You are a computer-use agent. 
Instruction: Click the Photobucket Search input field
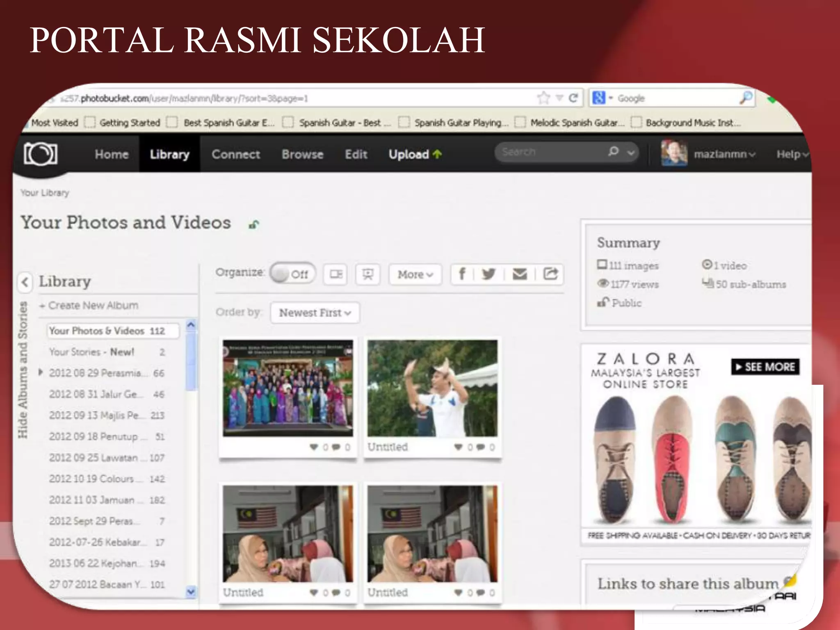(552, 152)
